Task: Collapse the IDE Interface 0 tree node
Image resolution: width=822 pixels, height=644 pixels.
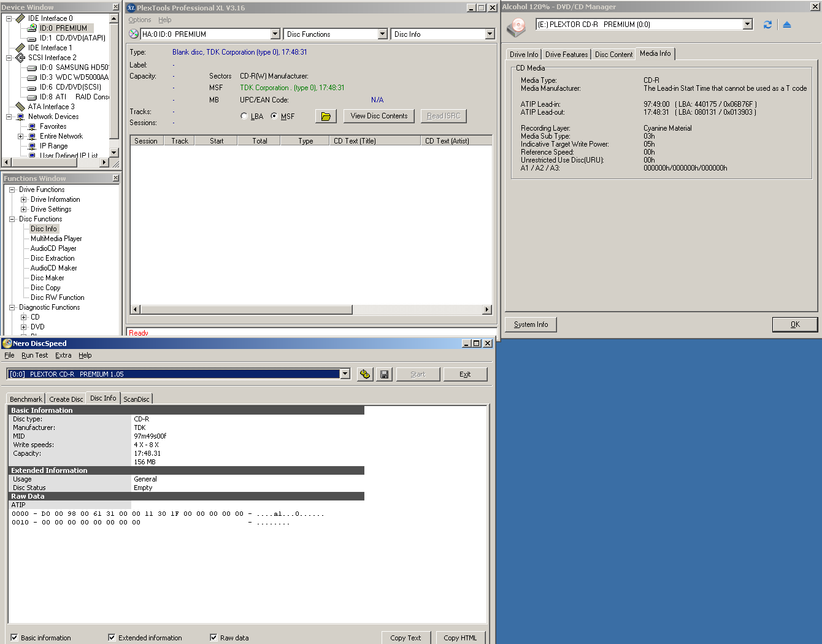Action: tap(9, 18)
